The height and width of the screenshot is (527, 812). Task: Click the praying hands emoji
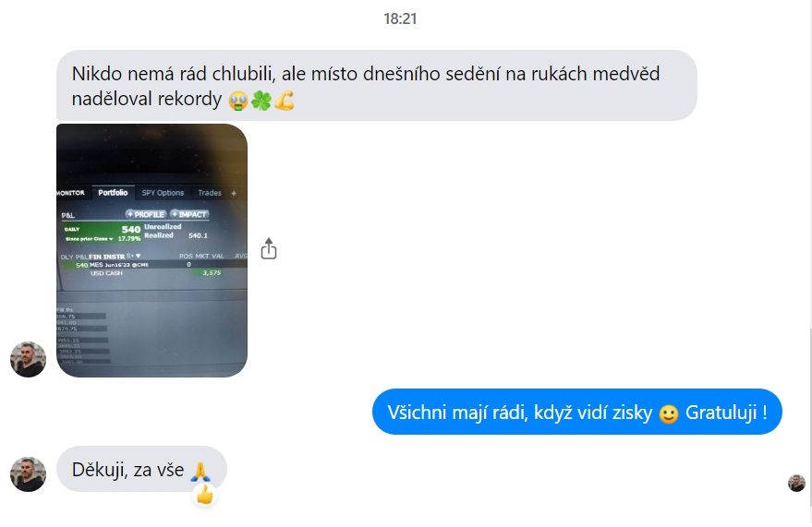(200, 471)
